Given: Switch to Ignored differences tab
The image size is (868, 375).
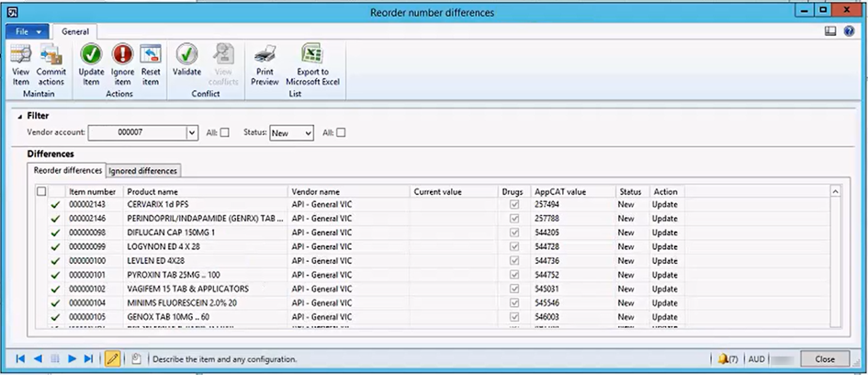Looking at the screenshot, I should click(142, 171).
